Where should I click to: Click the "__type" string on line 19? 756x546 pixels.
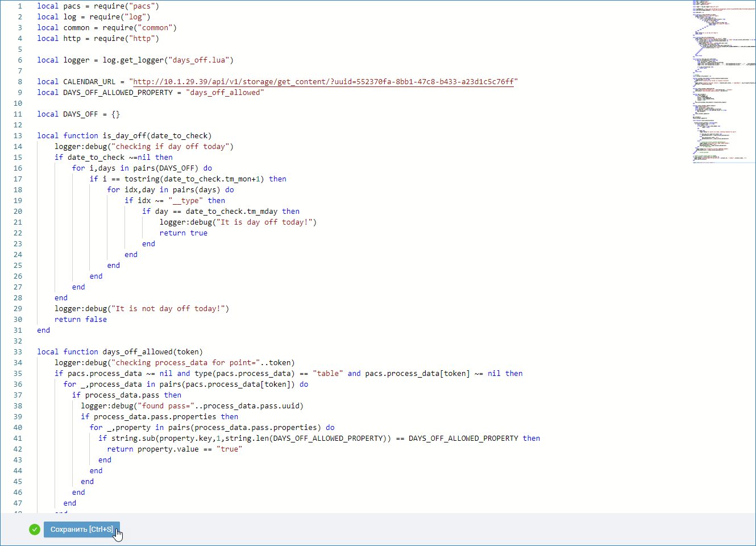coord(185,201)
